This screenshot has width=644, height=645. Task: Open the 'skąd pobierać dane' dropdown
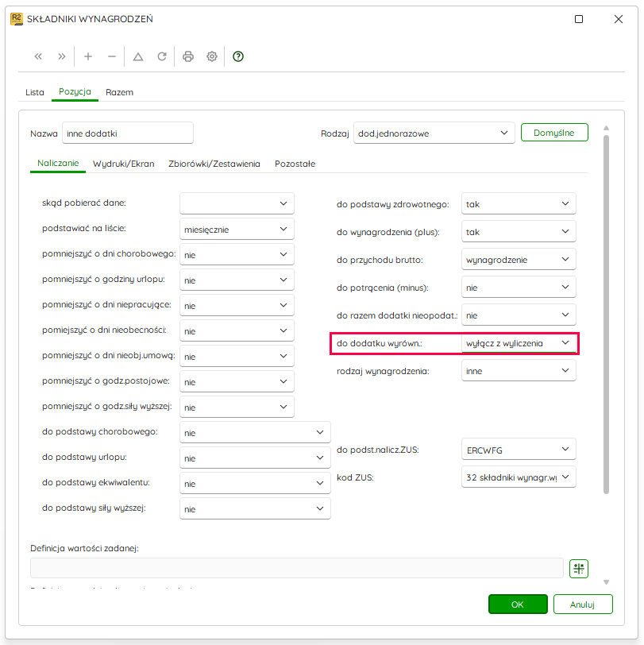point(237,203)
